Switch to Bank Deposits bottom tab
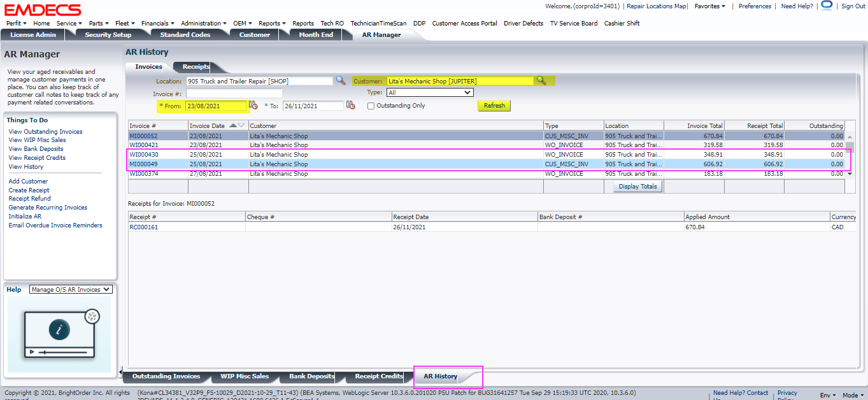 click(x=312, y=376)
